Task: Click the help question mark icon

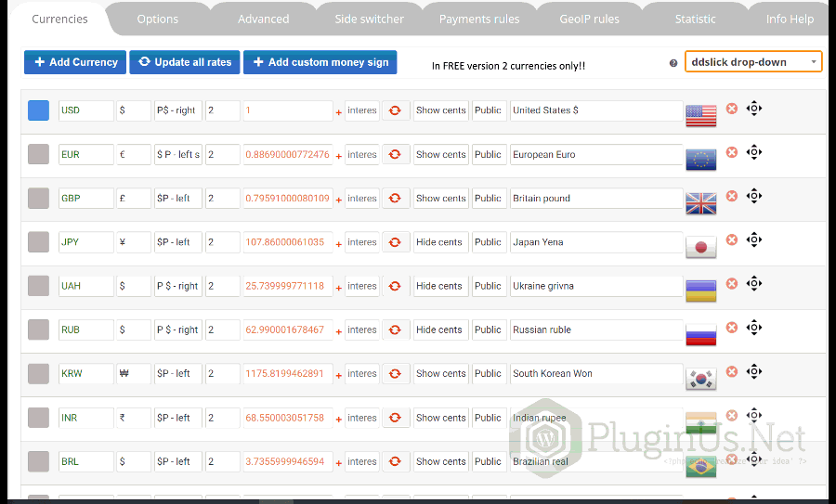Action: coord(673,63)
